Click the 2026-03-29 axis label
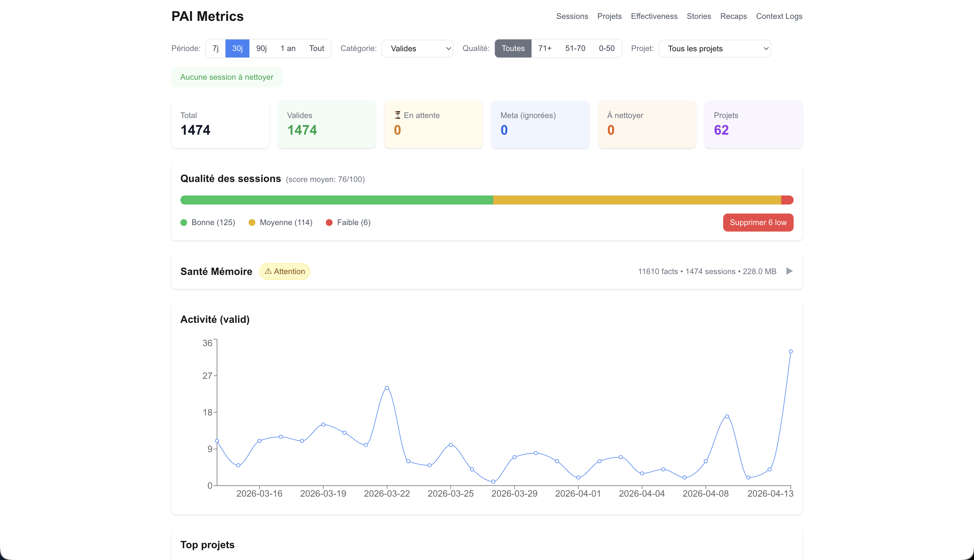 [x=514, y=494]
